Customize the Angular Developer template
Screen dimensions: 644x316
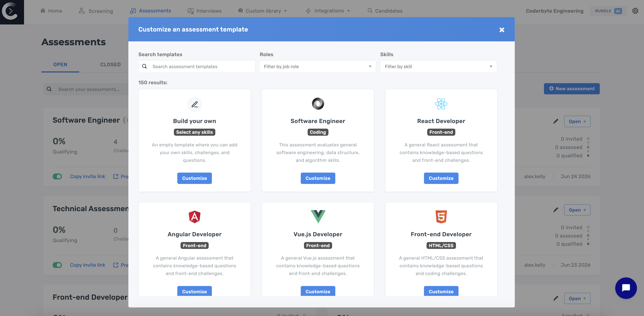tap(194, 291)
